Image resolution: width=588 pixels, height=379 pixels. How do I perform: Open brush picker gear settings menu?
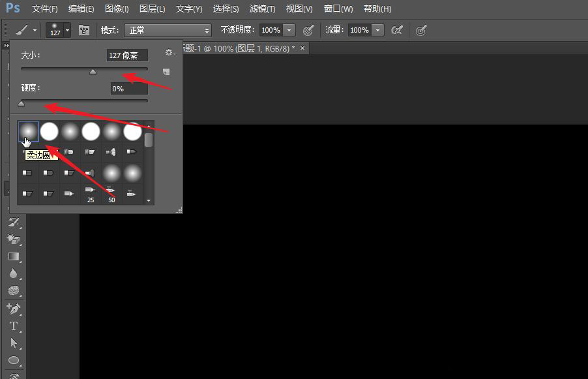[x=169, y=52]
